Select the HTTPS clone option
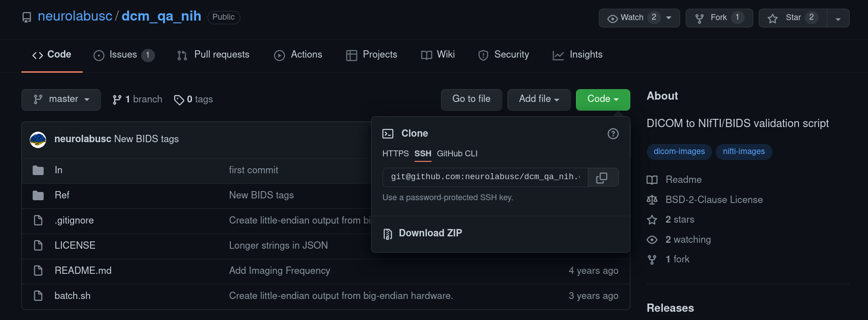868x320 pixels. pyautogui.click(x=395, y=154)
